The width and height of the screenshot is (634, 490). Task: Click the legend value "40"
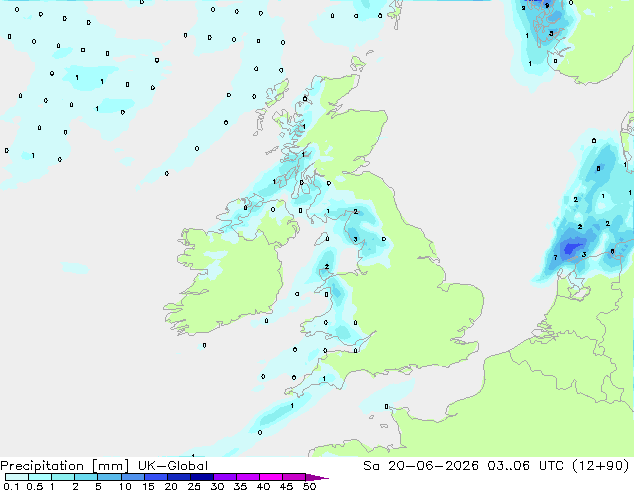coord(263,486)
